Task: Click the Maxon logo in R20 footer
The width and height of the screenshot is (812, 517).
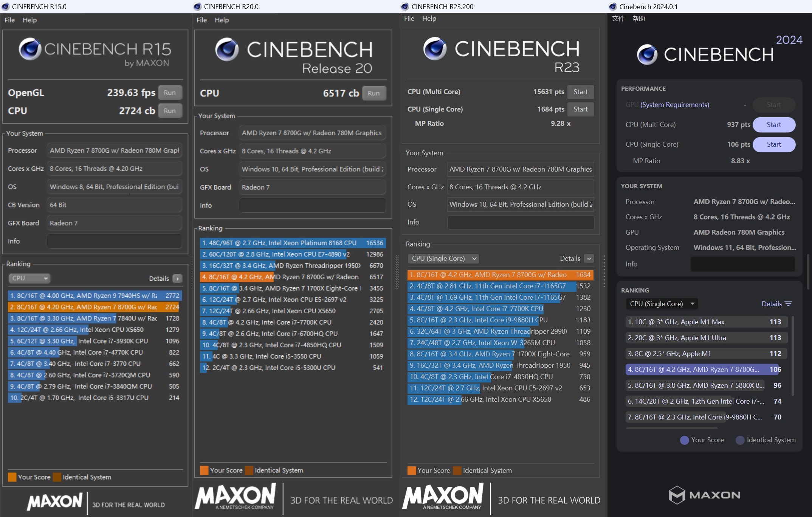Action: pos(235,497)
